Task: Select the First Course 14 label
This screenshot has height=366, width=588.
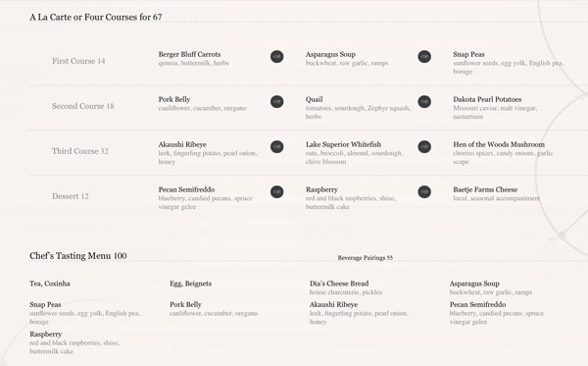Action: (x=78, y=61)
